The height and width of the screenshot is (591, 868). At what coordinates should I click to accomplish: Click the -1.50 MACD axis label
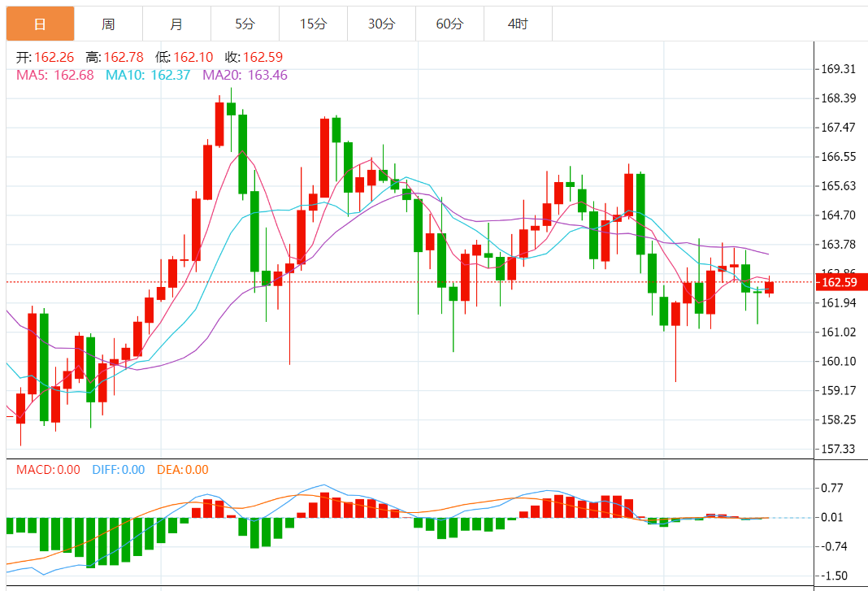tap(834, 576)
